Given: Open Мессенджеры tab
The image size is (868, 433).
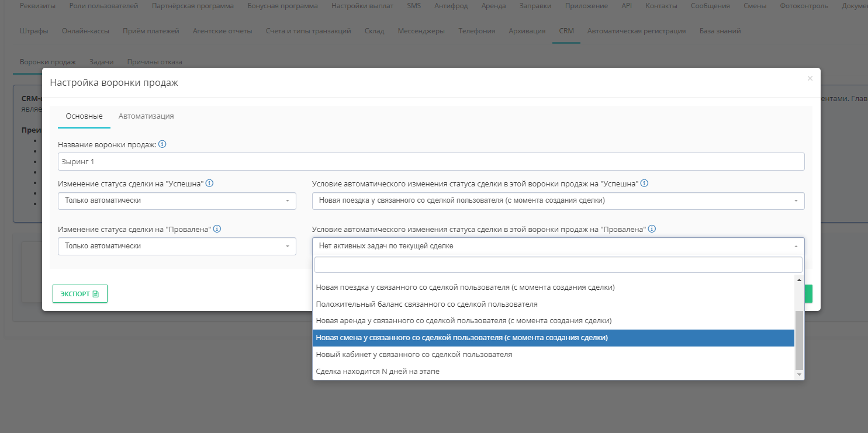Looking at the screenshot, I should [x=421, y=31].
